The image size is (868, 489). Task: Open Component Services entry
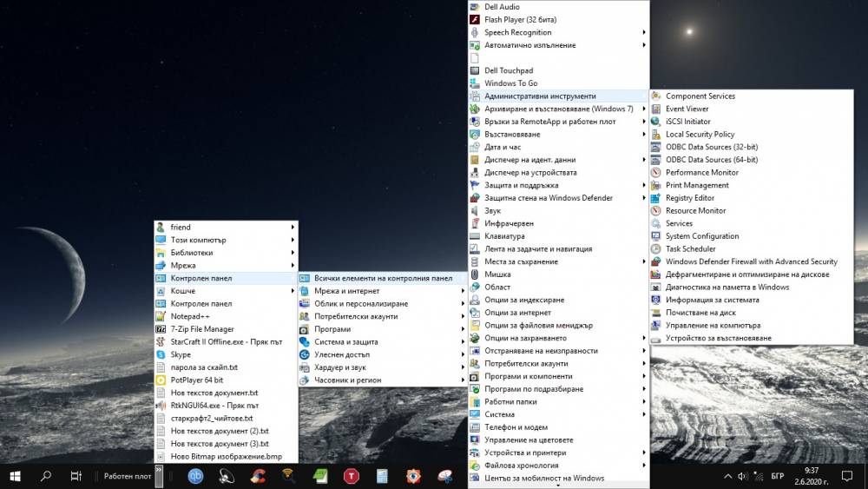[x=700, y=96]
